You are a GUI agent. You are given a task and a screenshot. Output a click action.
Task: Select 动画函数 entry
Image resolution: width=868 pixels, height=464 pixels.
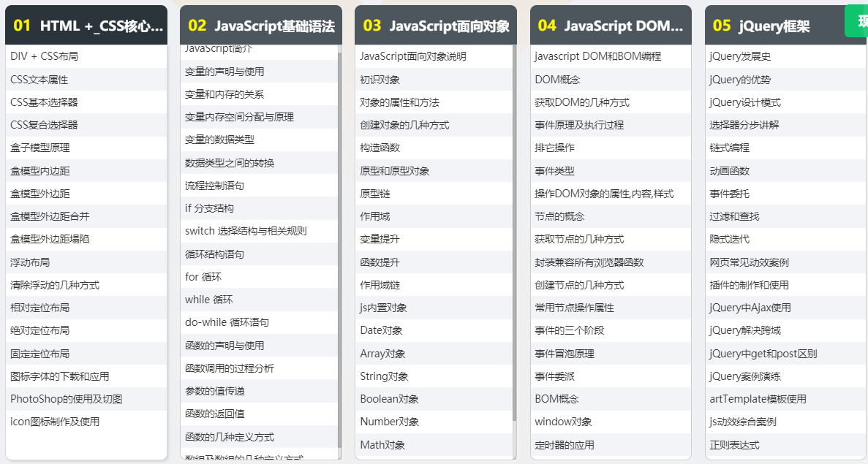click(786, 171)
